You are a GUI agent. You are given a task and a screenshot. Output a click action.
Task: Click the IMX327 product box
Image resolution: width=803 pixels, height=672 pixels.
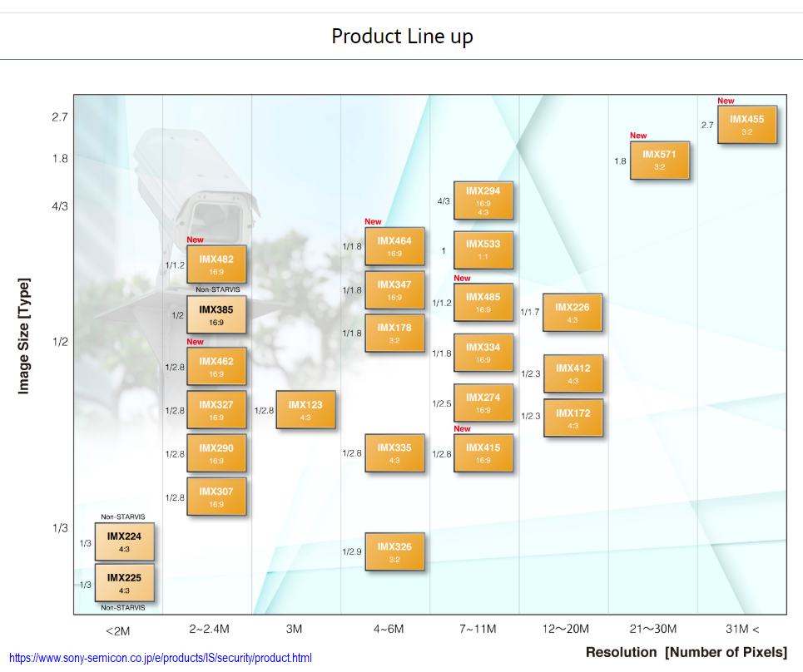click(x=216, y=409)
